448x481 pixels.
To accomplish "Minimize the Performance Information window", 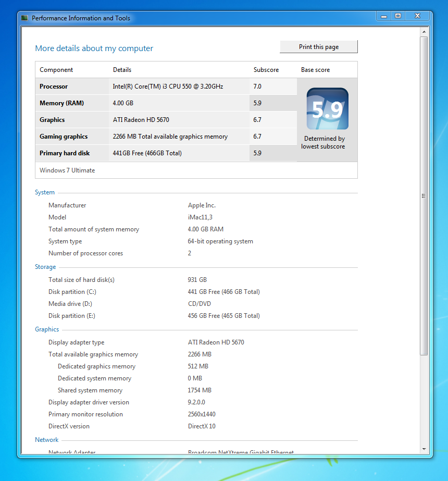I will pos(384,16).
